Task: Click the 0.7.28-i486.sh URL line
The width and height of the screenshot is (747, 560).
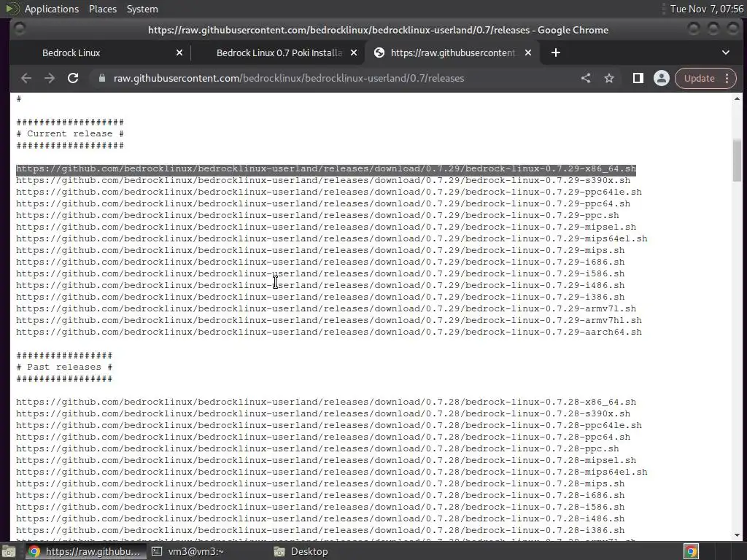Action: [320, 519]
